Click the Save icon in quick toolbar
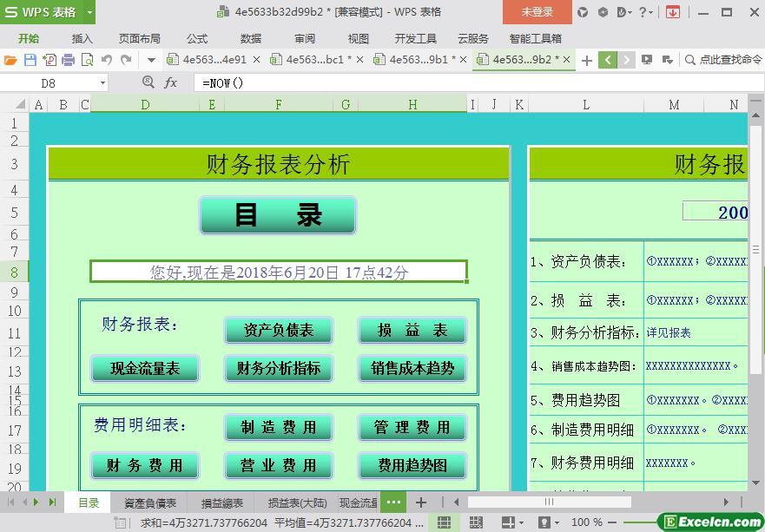 click(x=30, y=60)
